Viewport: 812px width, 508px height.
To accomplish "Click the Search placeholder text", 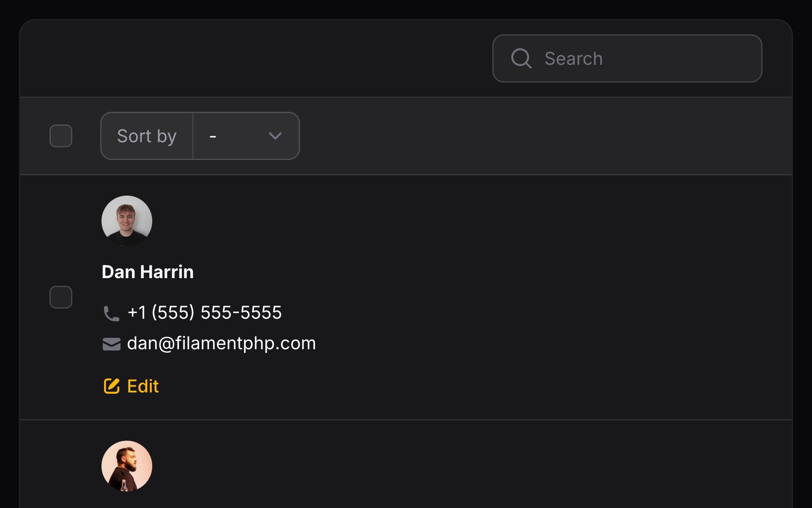I will tap(573, 58).
